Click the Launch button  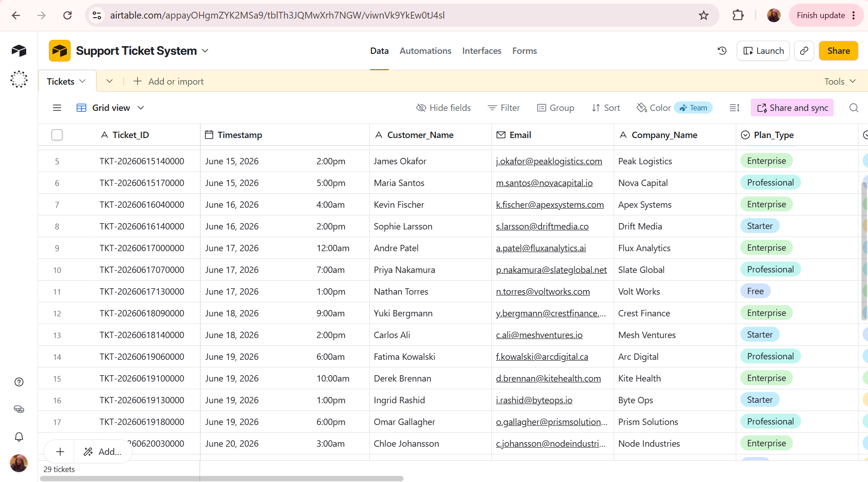coord(763,51)
